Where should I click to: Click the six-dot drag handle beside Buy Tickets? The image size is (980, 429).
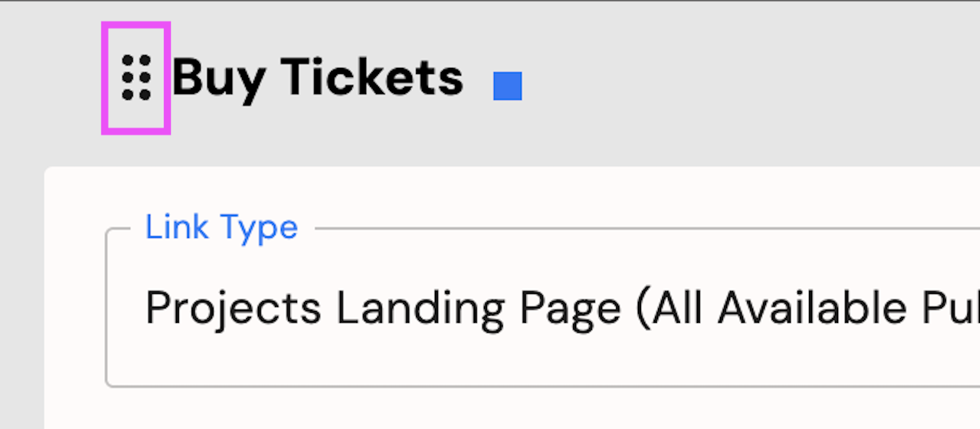click(136, 78)
